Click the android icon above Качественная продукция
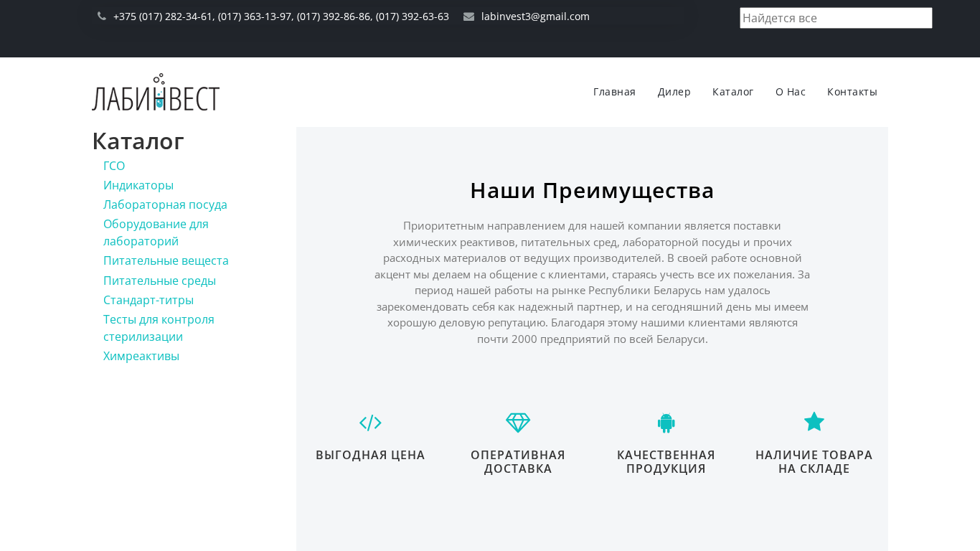Viewport: 980px width, 551px height. coord(666,423)
